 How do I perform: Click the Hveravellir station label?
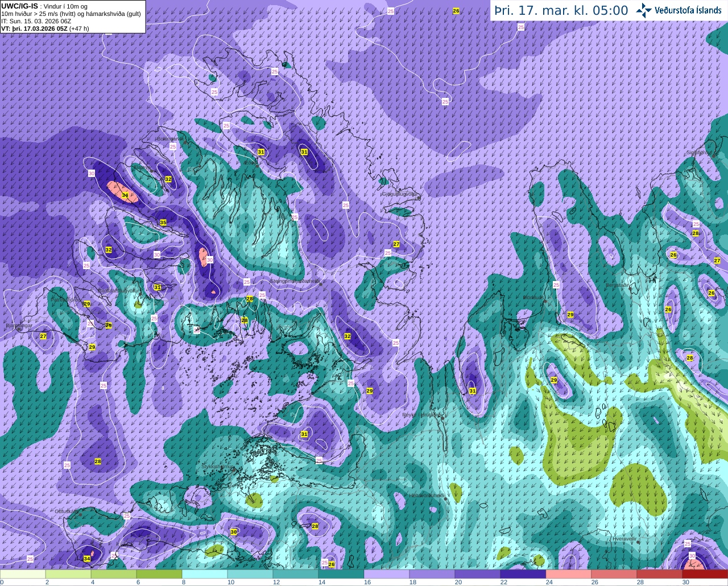pos(624,538)
